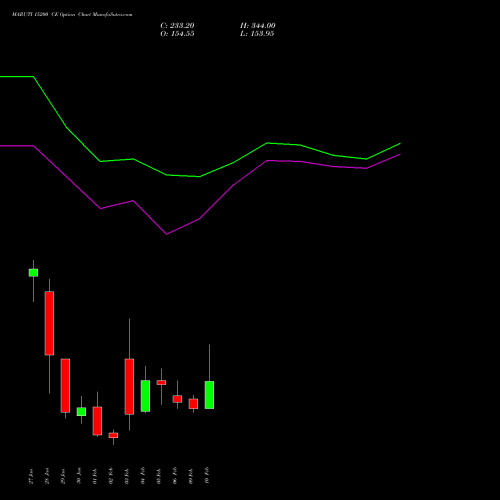Image resolution: width=500 pixels, height=500 pixels.
Task: Click the MARUTI CE Options Chart title
Action: (x=72, y=15)
